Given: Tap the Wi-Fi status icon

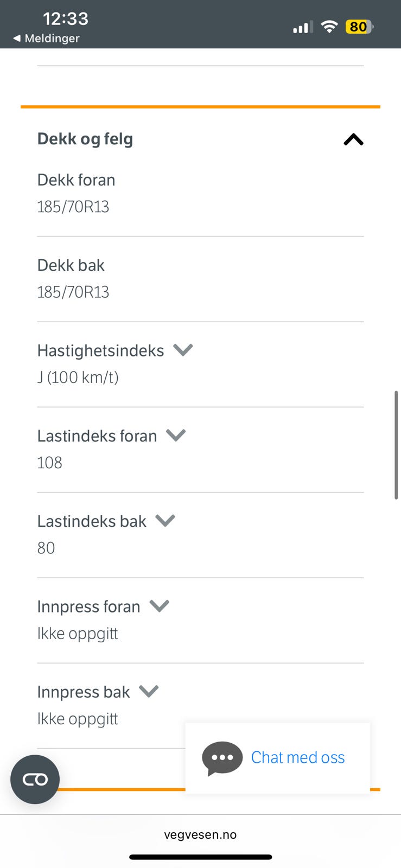Looking at the screenshot, I should [x=329, y=27].
